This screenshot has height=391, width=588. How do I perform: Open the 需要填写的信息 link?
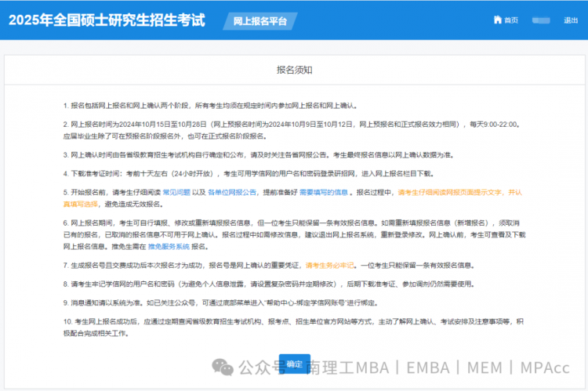point(324,192)
